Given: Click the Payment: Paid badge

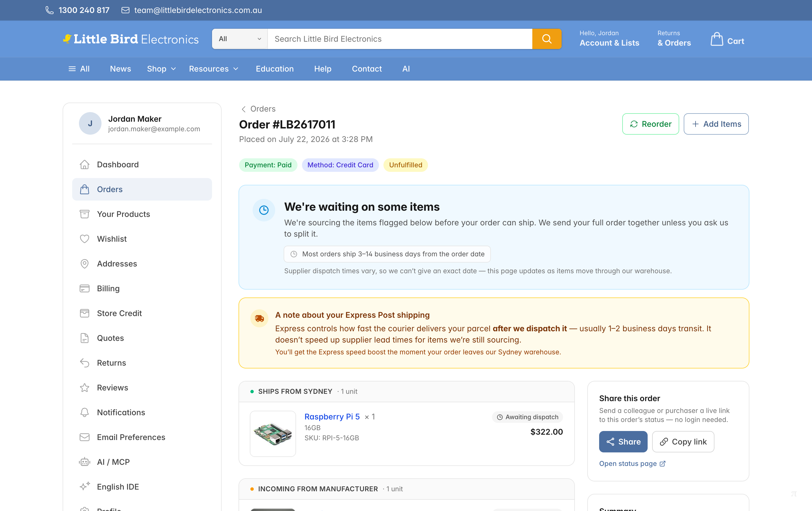Looking at the screenshot, I should (268, 165).
